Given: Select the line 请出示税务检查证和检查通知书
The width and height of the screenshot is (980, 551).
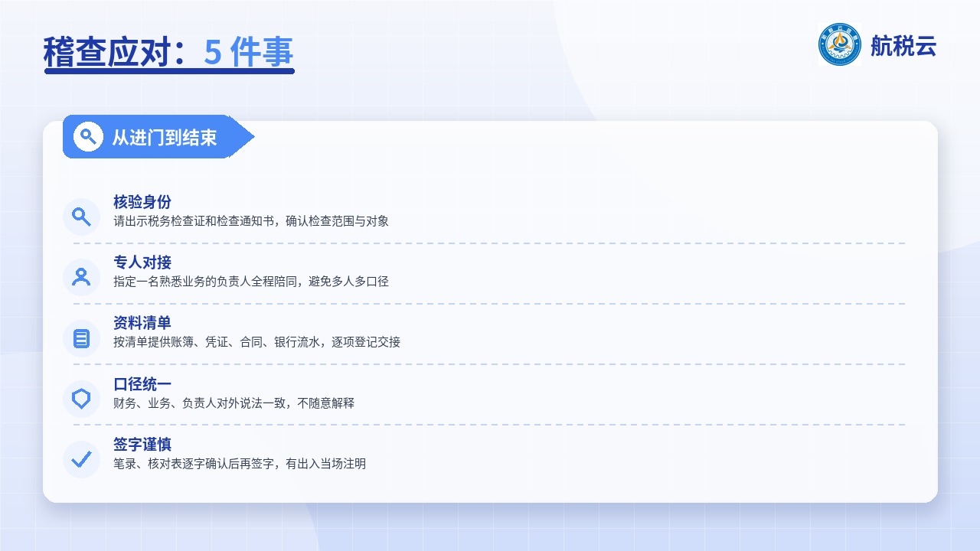Looking at the screenshot, I should point(194,221).
